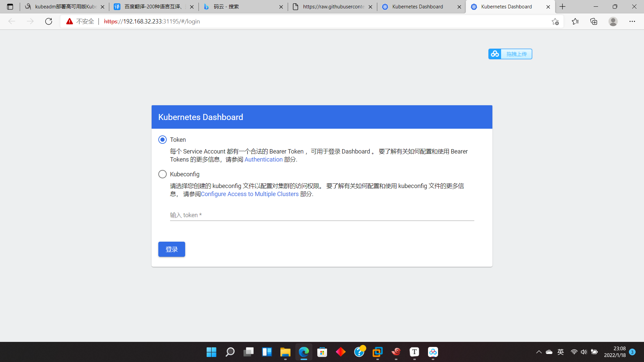Open the Typora taskbar icon

tap(415, 352)
